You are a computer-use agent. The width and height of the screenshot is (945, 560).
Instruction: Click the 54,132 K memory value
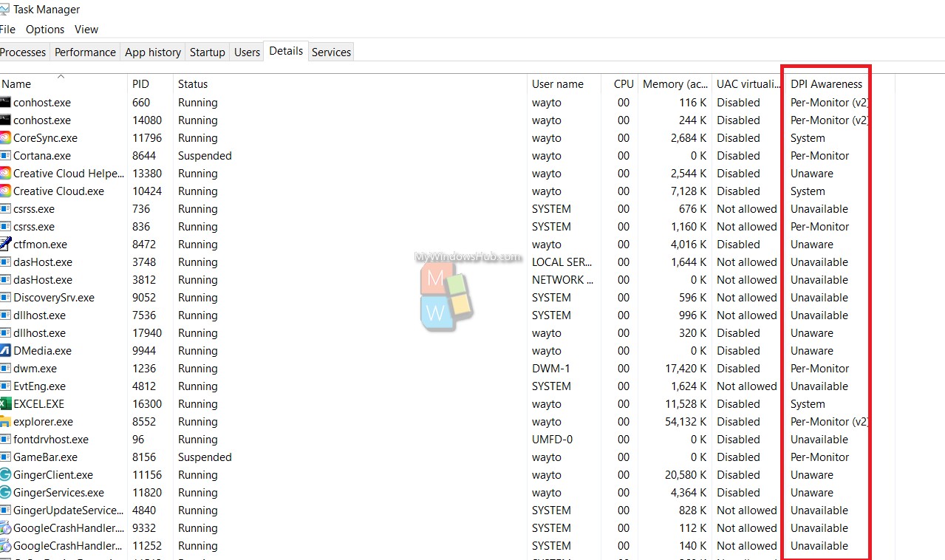686,422
